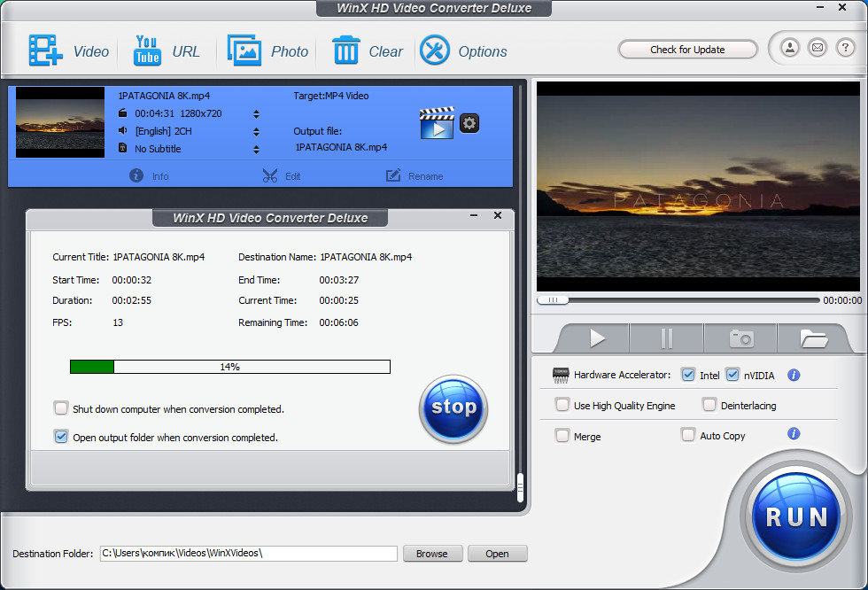
Task: Enable the Auto Copy checkbox
Action: click(x=688, y=434)
